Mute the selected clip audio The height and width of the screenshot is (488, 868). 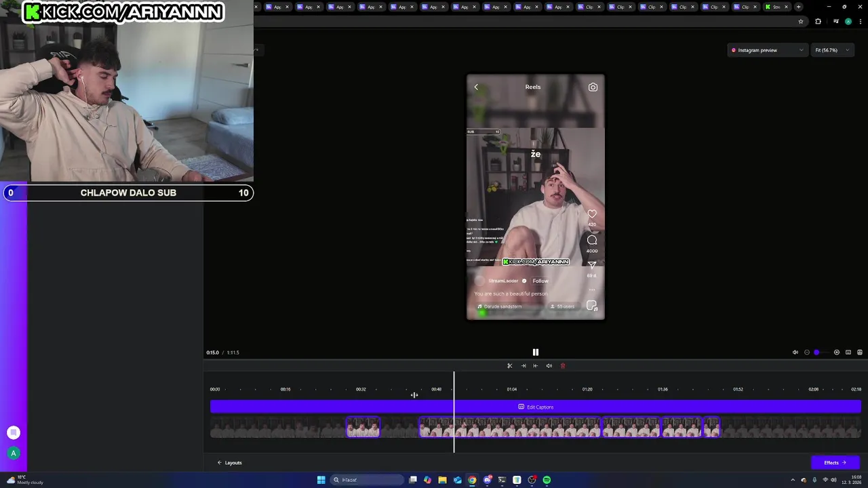coord(549,366)
